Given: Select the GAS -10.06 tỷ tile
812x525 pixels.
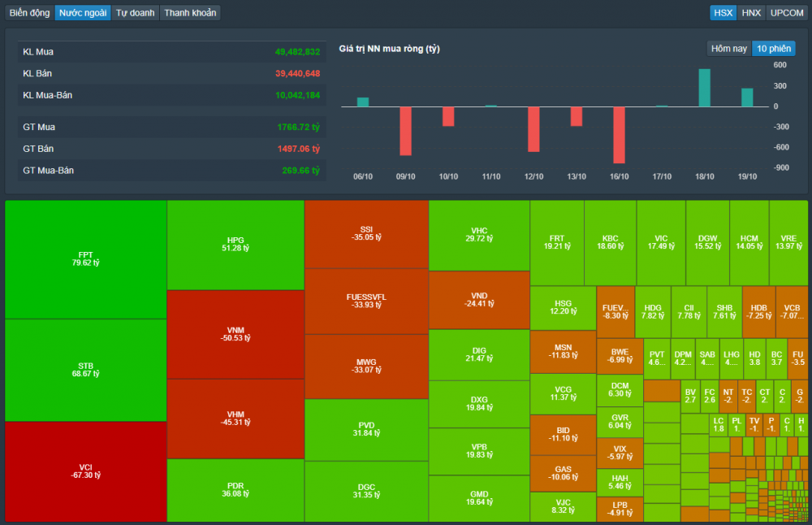Looking at the screenshot, I should tap(564, 474).
